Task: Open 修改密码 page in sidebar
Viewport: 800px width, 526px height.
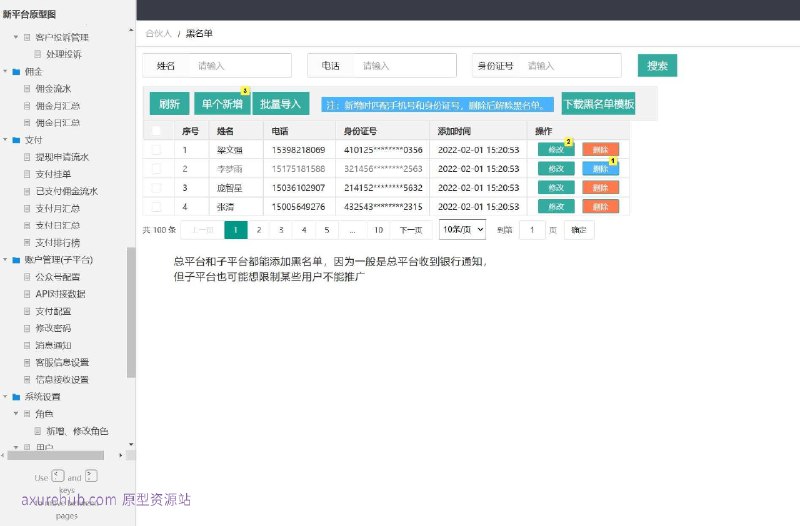Action: pos(53,328)
